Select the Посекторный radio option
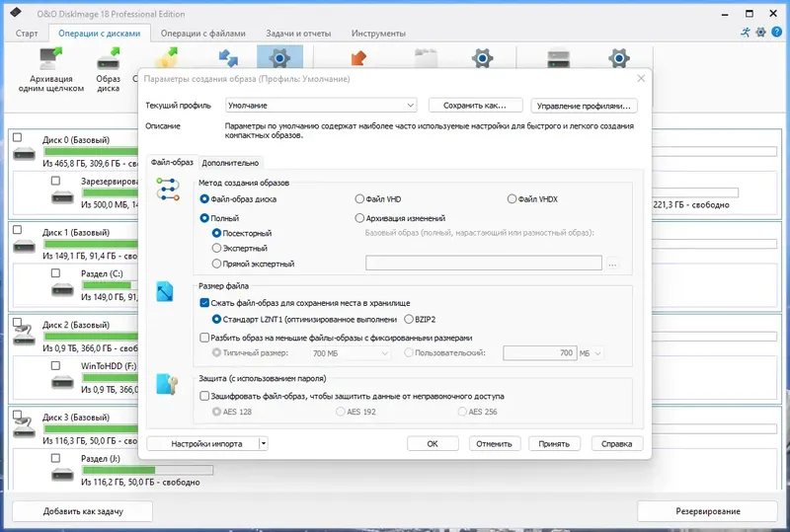 [x=216, y=233]
